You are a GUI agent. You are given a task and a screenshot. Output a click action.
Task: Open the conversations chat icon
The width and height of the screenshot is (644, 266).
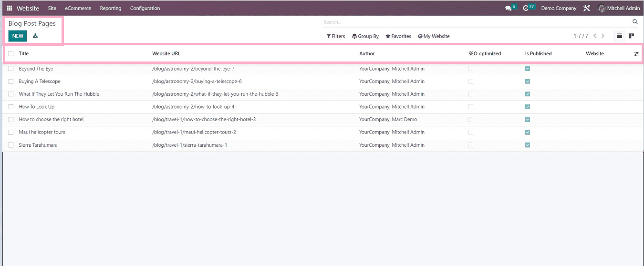click(x=509, y=8)
